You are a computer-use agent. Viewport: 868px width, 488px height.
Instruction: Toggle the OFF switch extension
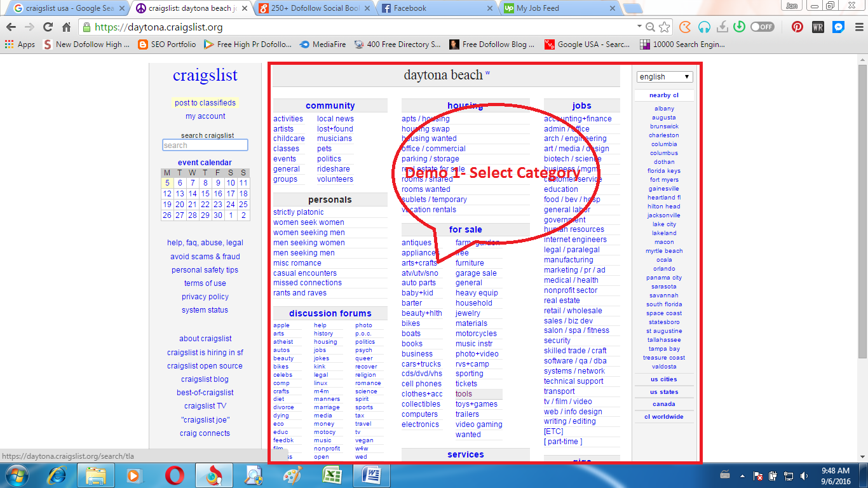click(763, 27)
